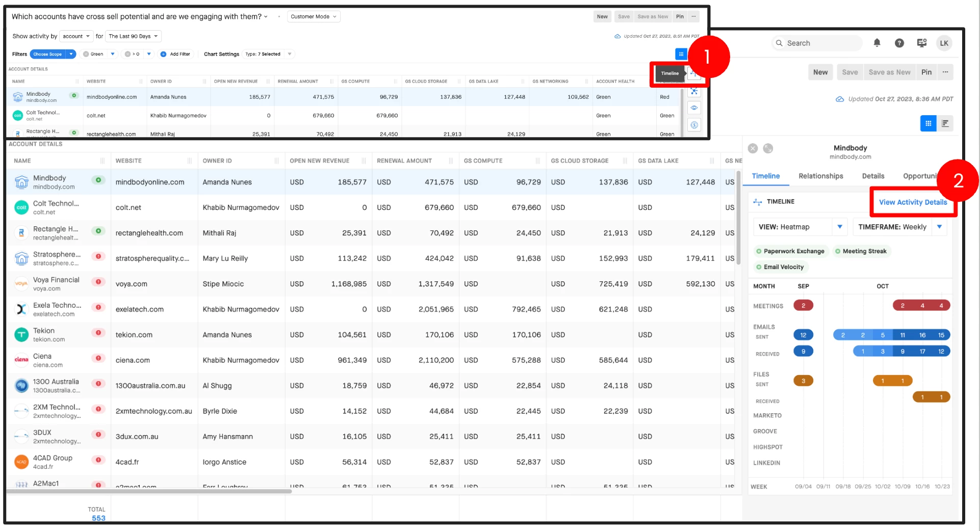The width and height of the screenshot is (980, 531).
Task: Click the blue plus icon on Add Filter
Action: click(x=163, y=54)
